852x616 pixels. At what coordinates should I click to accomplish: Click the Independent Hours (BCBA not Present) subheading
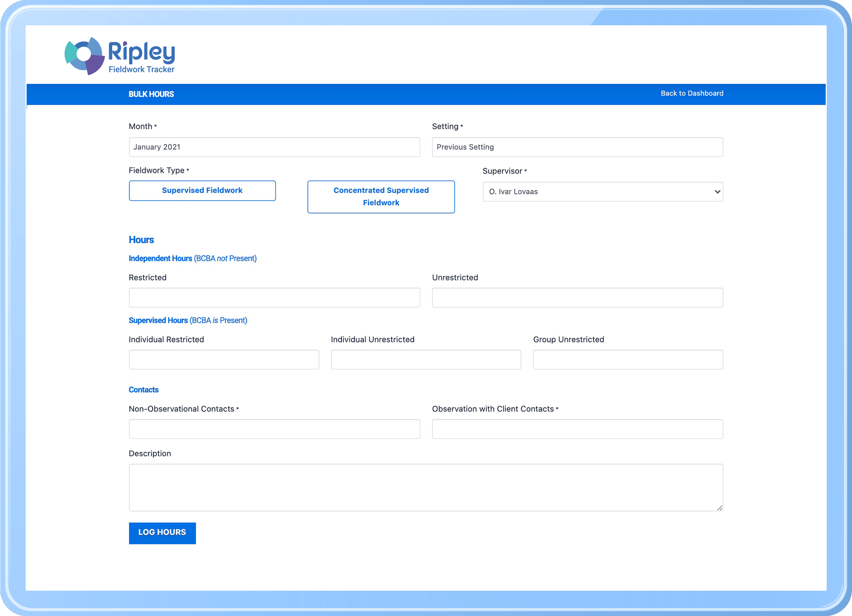click(192, 259)
